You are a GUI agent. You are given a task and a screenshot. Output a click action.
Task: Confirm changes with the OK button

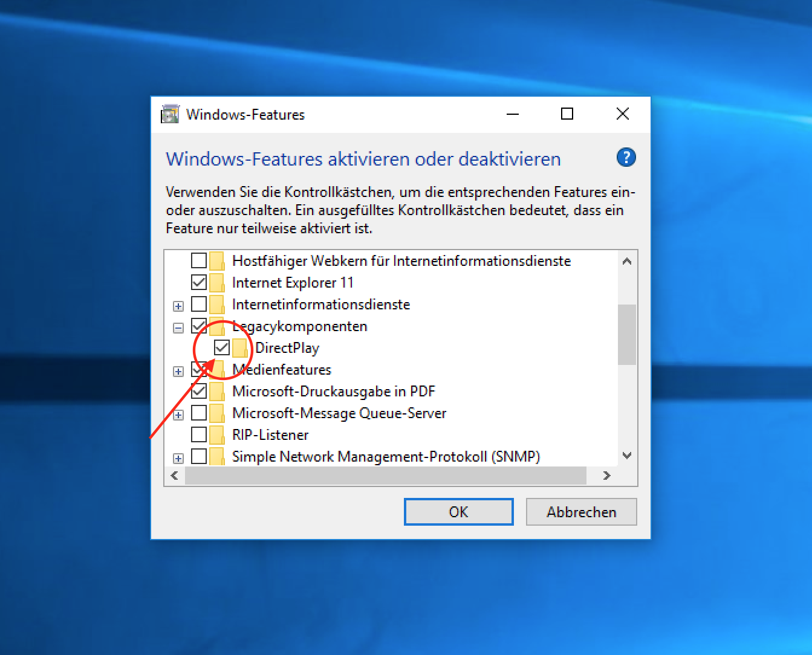pyautogui.click(x=459, y=512)
